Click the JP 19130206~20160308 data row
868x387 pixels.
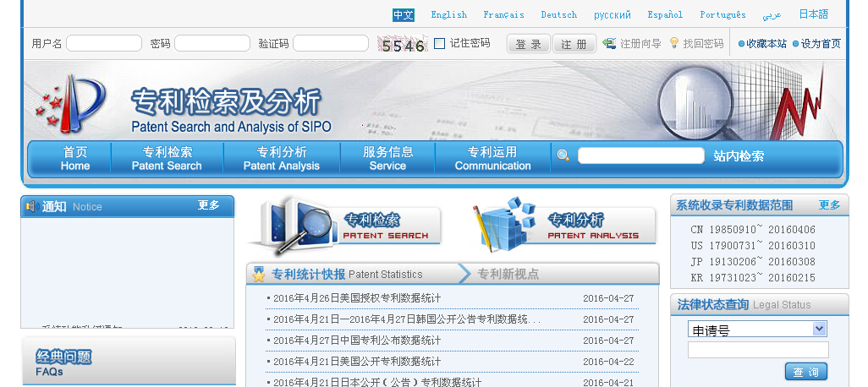[x=753, y=261]
